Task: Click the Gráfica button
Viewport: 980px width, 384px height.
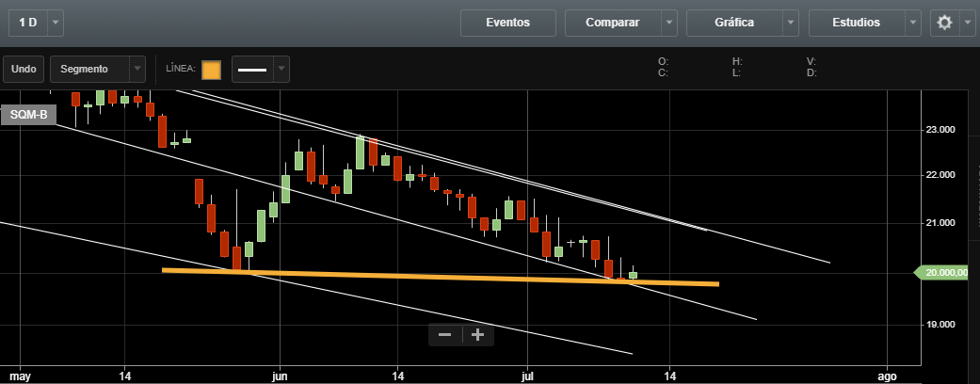Action: (x=734, y=24)
